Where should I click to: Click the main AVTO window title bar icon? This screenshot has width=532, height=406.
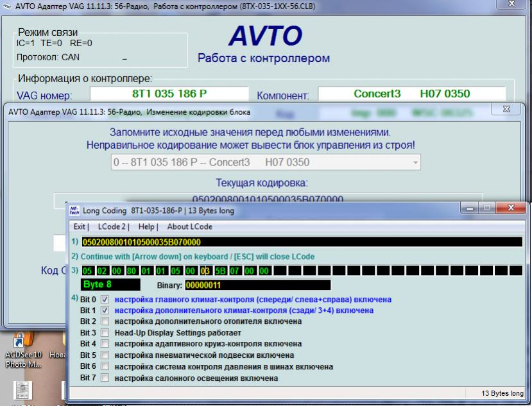point(8,6)
